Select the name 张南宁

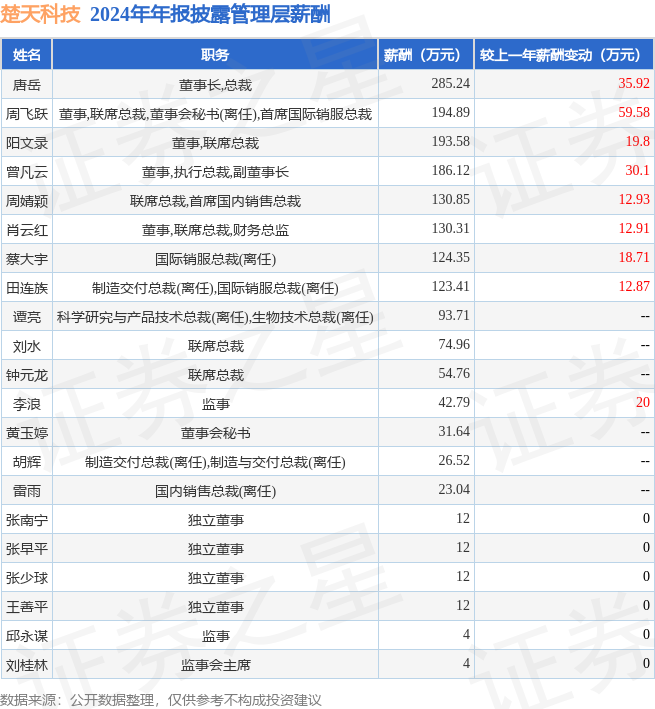pos(27,520)
